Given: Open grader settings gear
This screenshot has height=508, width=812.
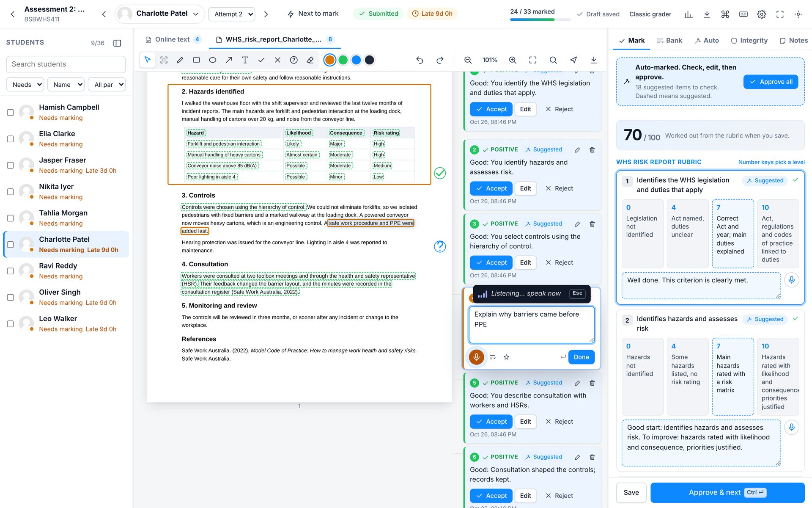Looking at the screenshot, I should point(762,14).
